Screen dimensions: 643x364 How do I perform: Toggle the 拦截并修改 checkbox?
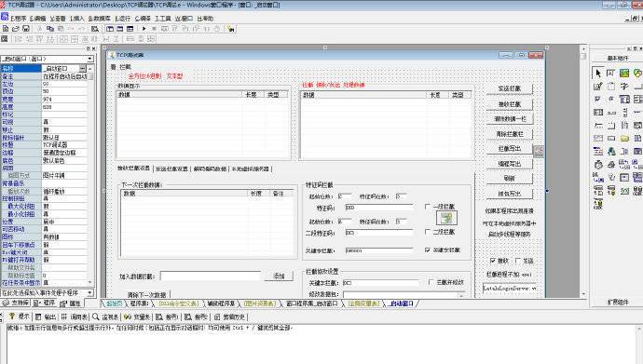(x=431, y=282)
